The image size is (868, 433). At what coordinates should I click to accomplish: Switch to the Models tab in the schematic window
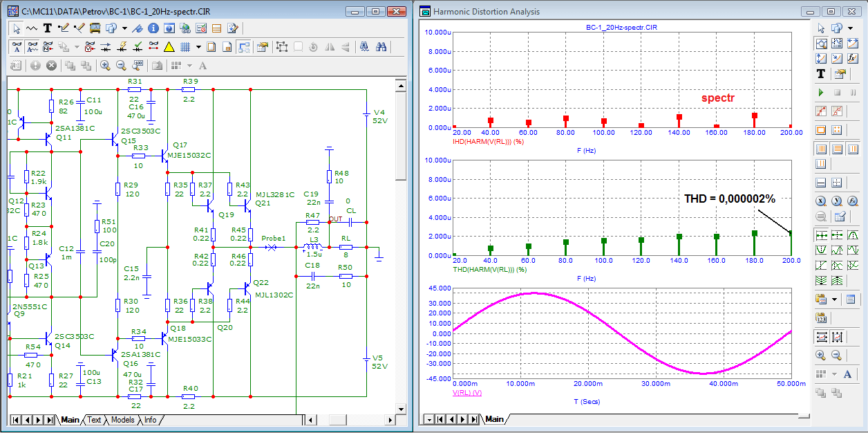pyautogui.click(x=123, y=420)
